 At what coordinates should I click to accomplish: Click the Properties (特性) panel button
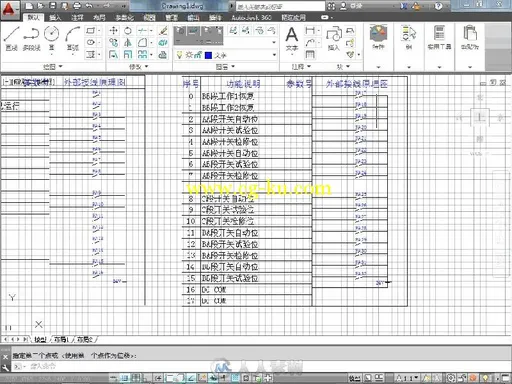click(x=378, y=37)
